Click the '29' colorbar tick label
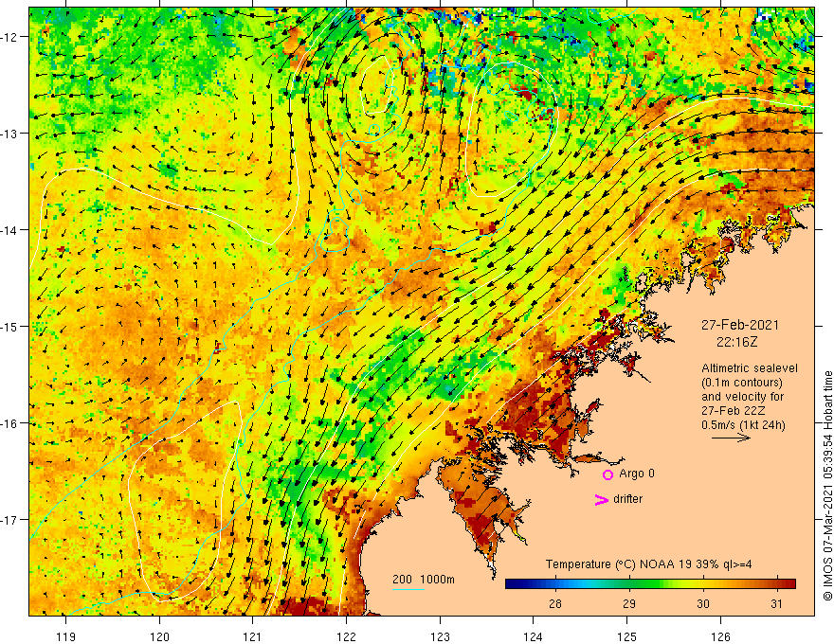The height and width of the screenshot is (644, 834). (629, 603)
